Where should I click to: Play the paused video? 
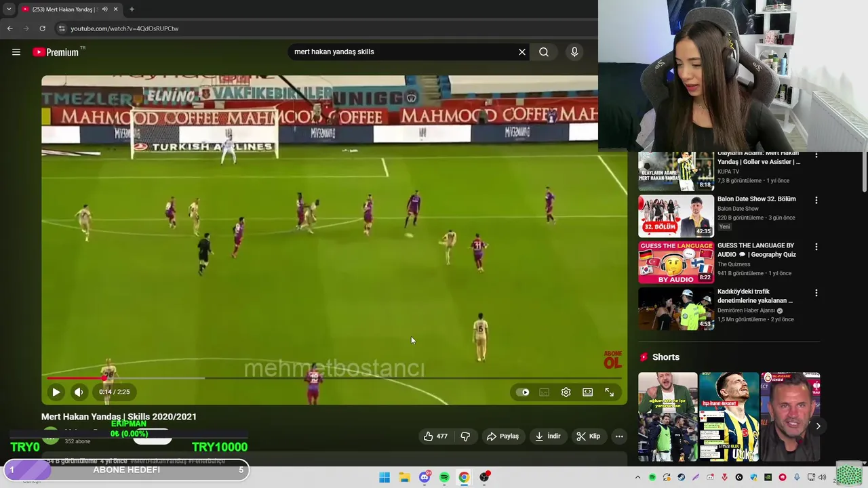(56, 392)
